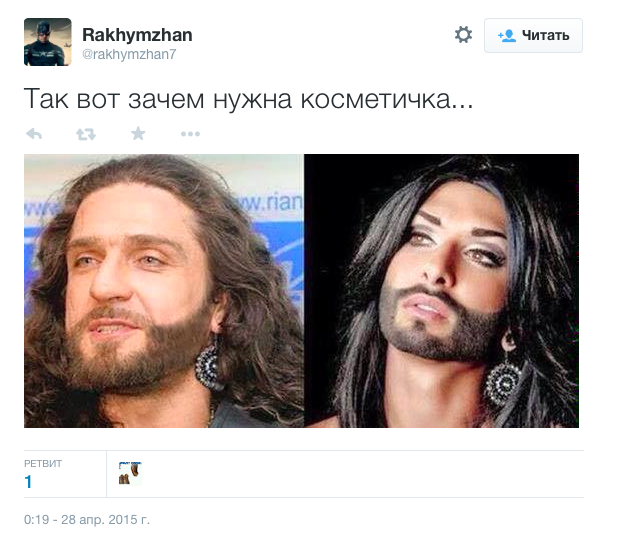Click the retweet count number 1
This screenshot has width=618, height=550.
[x=28, y=482]
